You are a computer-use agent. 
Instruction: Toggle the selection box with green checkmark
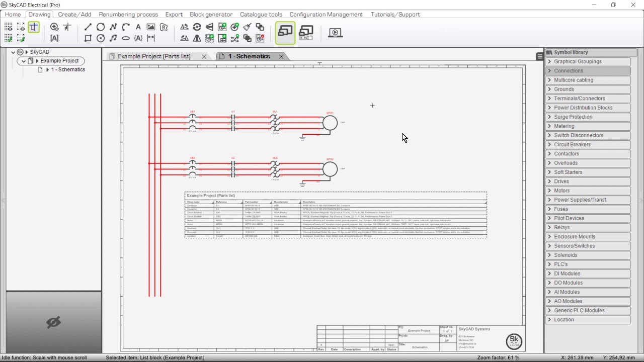pyautogui.click(x=21, y=38)
